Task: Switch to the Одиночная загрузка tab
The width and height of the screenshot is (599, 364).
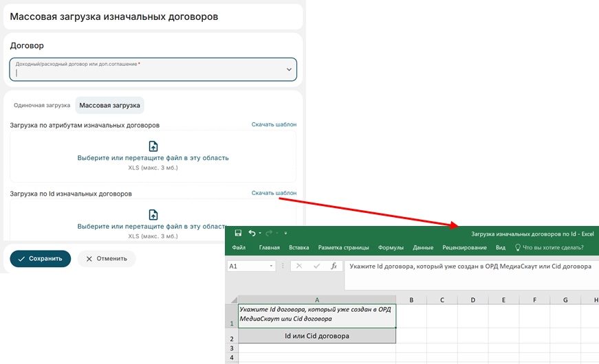Action: [x=42, y=105]
